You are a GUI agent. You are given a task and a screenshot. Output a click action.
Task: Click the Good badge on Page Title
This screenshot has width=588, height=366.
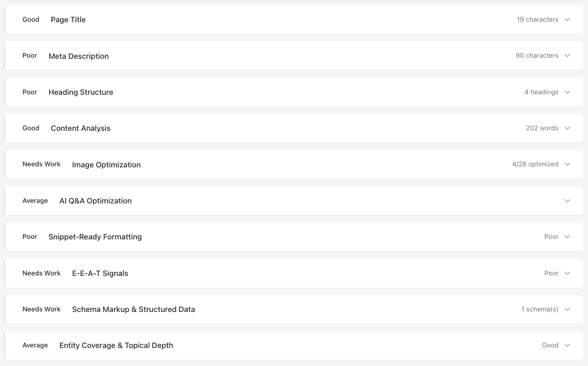pyautogui.click(x=31, y=20)
